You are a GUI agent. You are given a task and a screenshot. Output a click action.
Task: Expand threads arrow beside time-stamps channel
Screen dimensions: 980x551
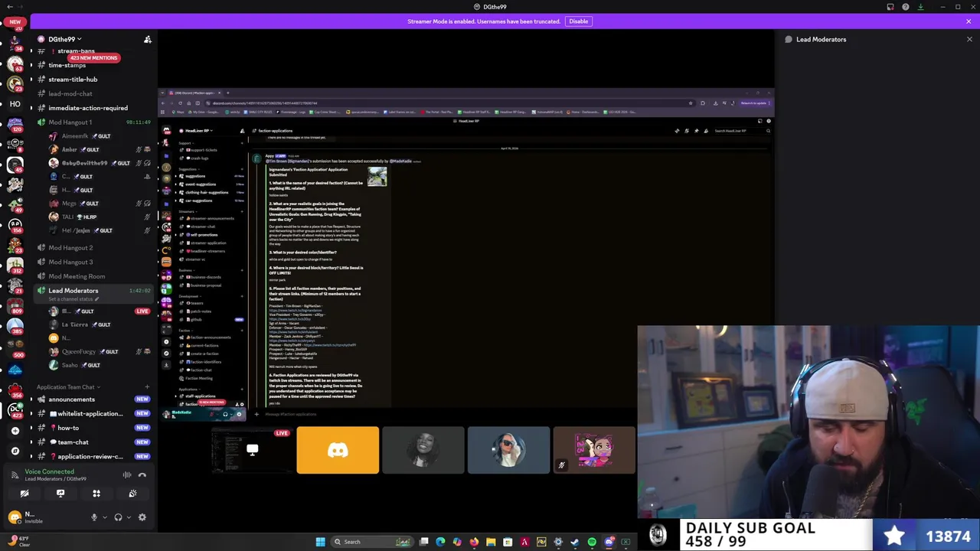(31, 65)
